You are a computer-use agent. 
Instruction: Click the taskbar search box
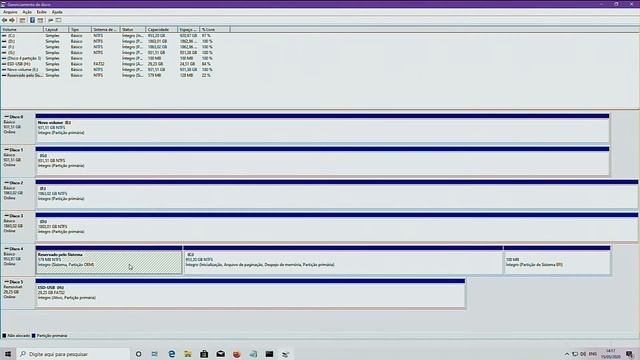click(73, 354)
